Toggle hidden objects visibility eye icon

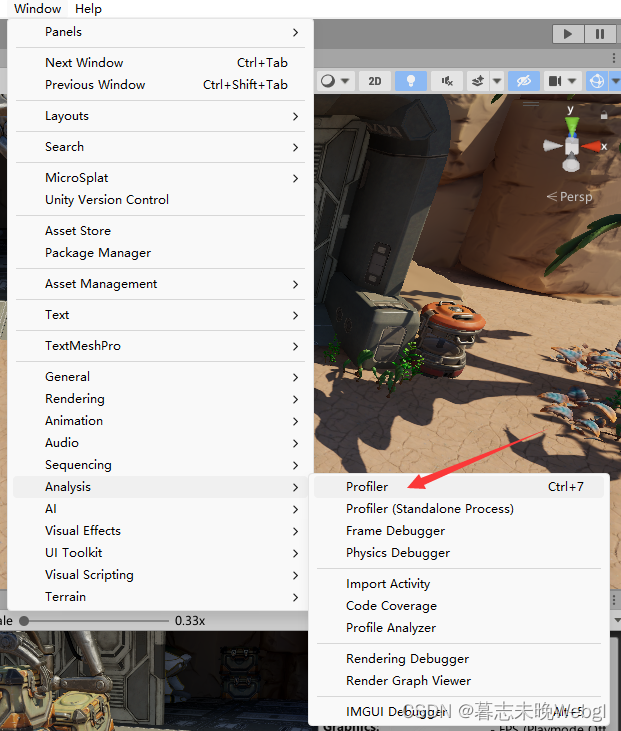(x=524, y=81)
